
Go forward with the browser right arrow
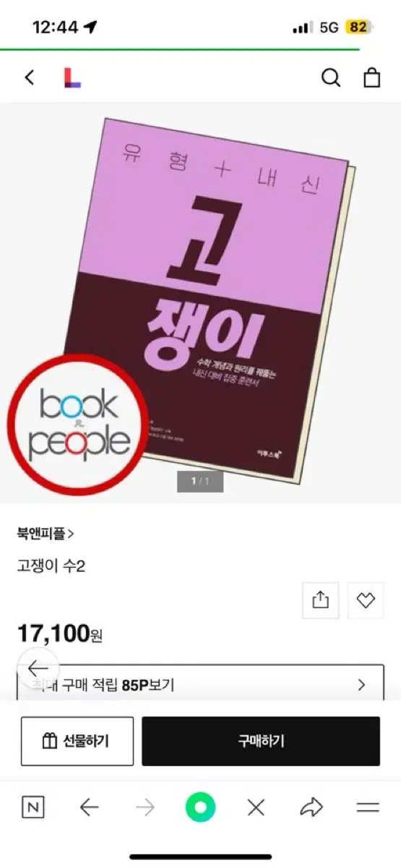pyautogui.click(x=145, y=807)
